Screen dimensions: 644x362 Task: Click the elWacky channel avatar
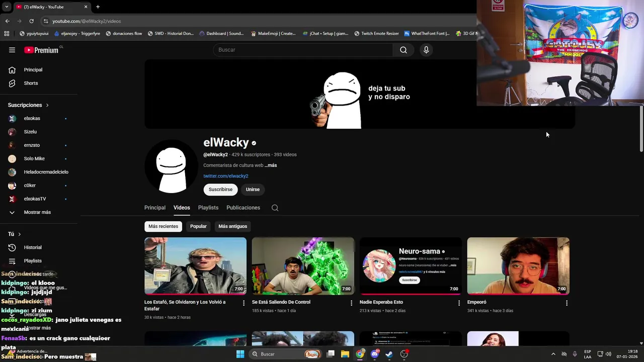pyautogui.click(x=171, y=166)
